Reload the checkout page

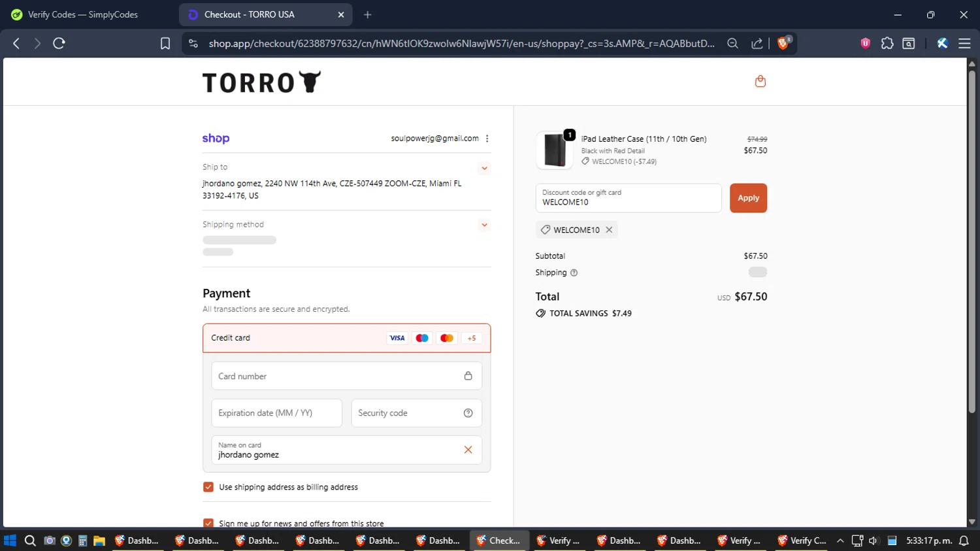(59, 43)
